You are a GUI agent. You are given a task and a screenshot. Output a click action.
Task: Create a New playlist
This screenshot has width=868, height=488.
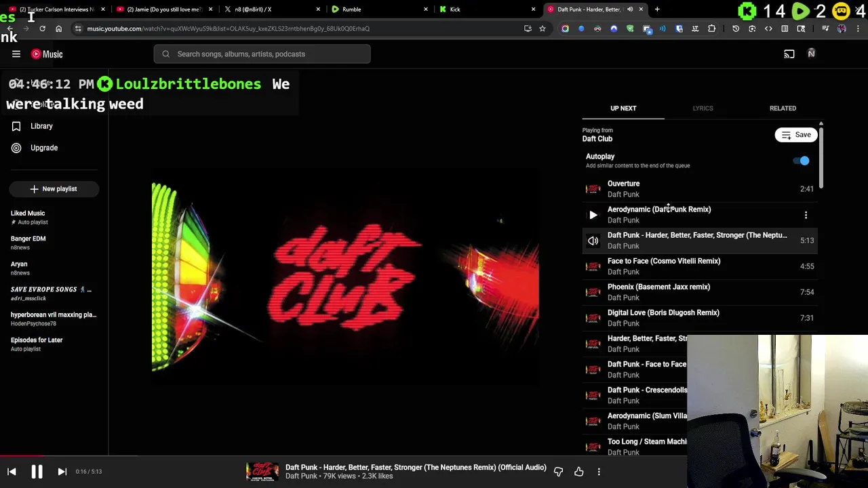coord(54,189)
